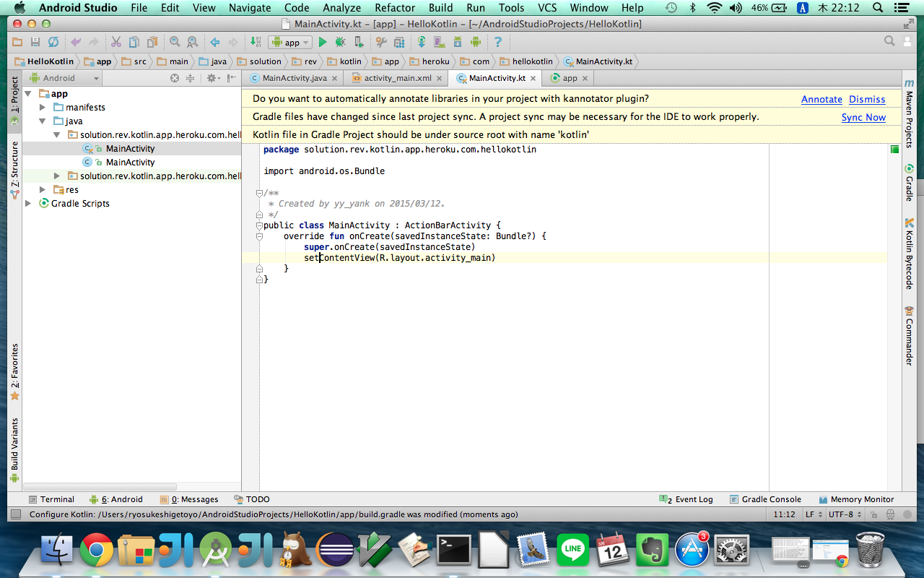Toggle the Kotlin Bytecode side panel
The height and width of the screenshot is (578, 924).
[x=910, y=254]
